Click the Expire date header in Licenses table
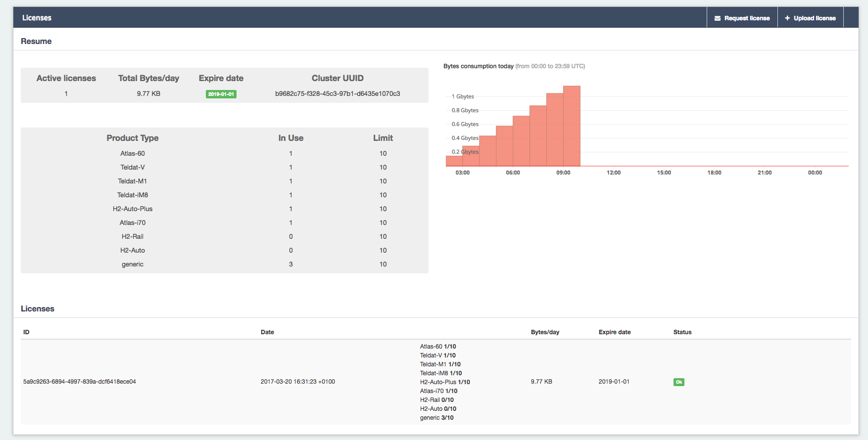Viewport: 868px width, 440px height. (x=615, y=332)
